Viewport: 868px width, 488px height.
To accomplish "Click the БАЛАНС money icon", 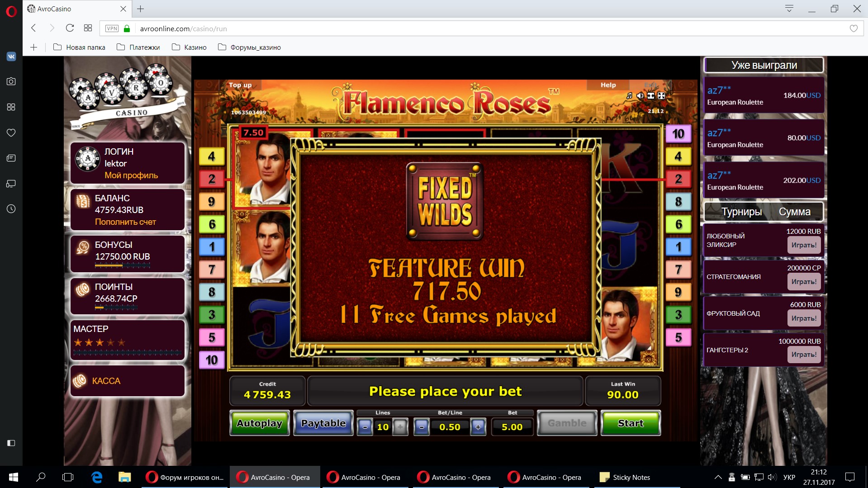I will click(x=83, y=201).
